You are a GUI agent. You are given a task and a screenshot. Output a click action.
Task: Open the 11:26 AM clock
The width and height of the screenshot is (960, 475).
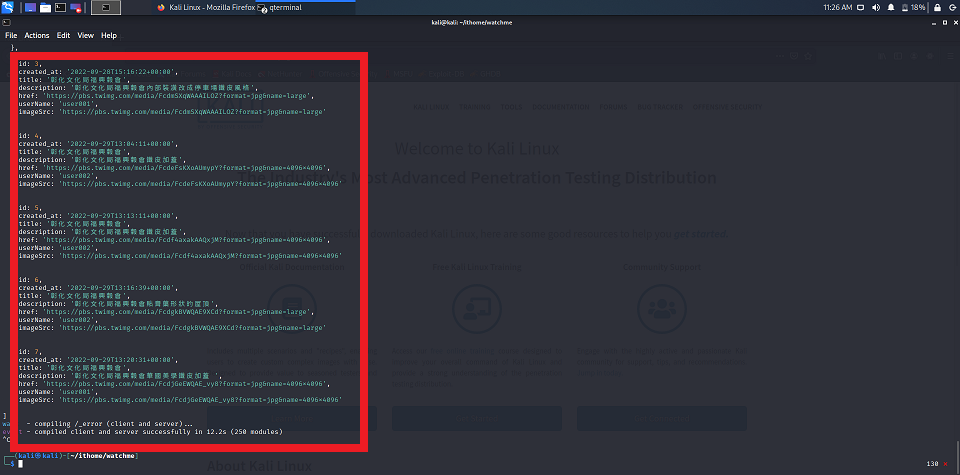(838, 7)
